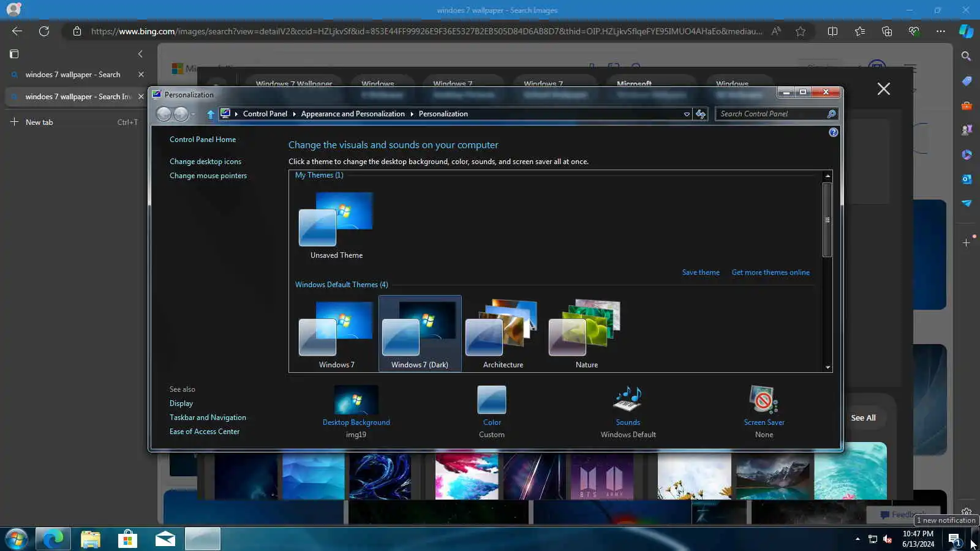Add an app to Edge sidebar

967,242
